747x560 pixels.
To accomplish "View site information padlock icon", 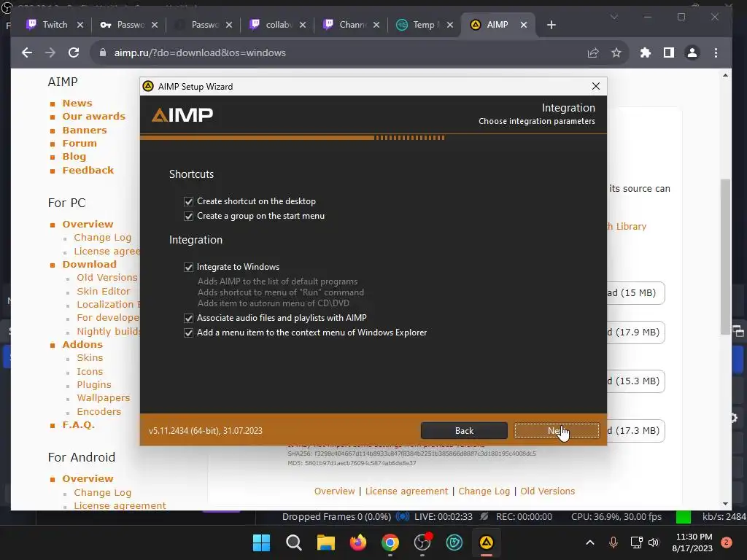I will coord(102,52).
